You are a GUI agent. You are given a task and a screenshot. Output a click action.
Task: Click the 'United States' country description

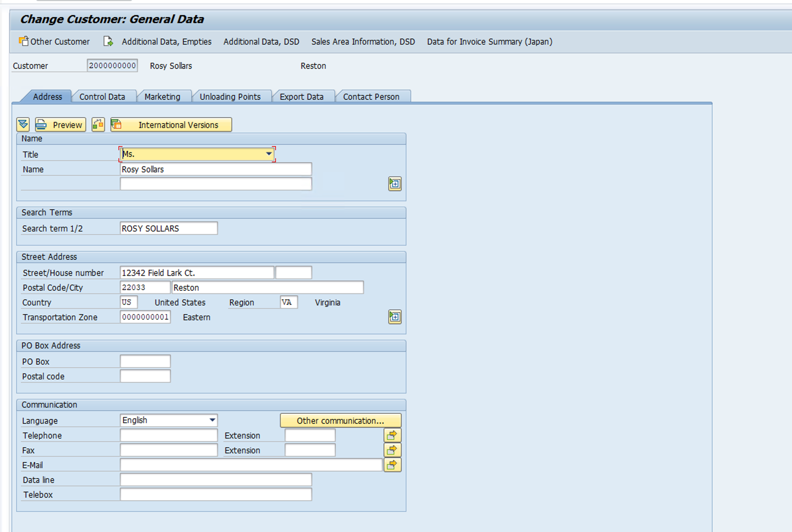click(180, 302)
